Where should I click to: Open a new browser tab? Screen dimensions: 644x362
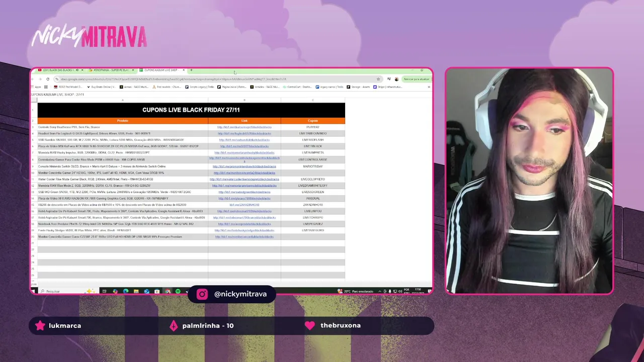point(191,70)
